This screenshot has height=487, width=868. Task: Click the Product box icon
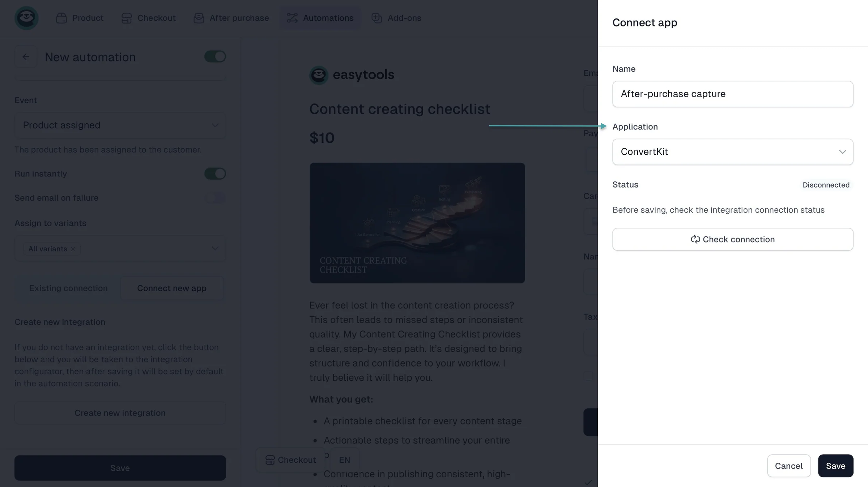(61, 18)
